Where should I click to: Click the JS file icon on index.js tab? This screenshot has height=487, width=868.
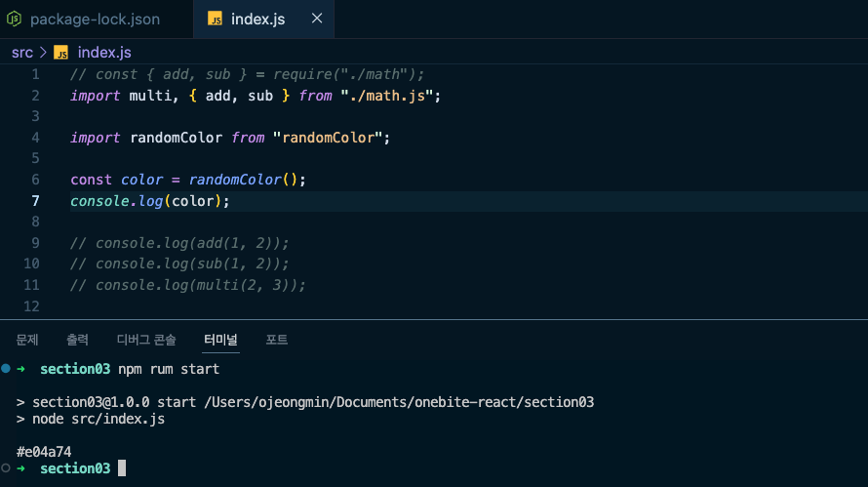pyautogui.click(x=215, y=19)
